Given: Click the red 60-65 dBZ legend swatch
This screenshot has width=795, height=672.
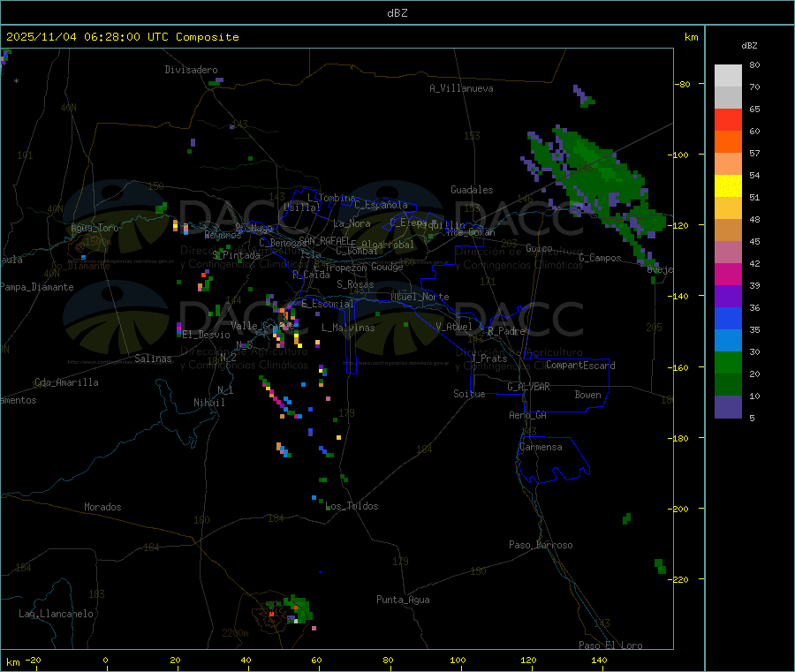Looking at the screenshot, I should click(728, 119).
